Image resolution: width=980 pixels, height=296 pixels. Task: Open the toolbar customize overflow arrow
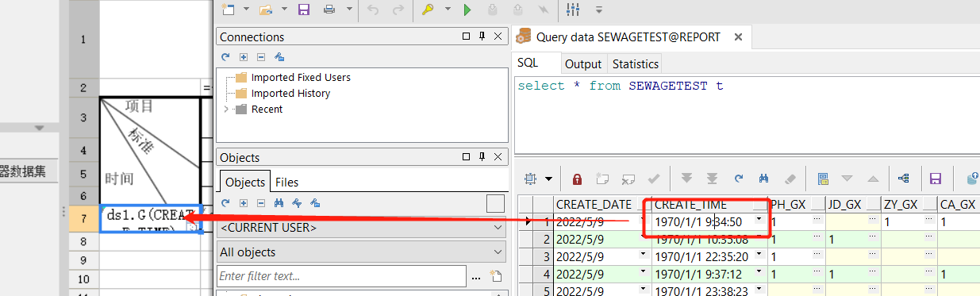[599, 10]
